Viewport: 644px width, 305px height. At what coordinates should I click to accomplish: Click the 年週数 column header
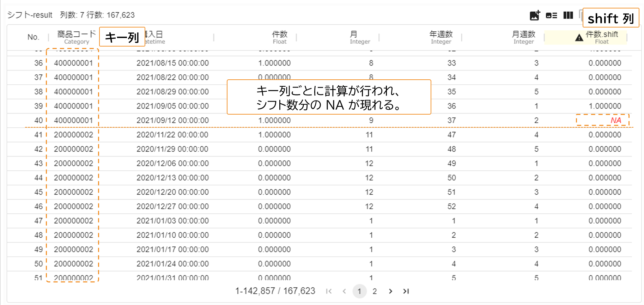tap(441, 37)
